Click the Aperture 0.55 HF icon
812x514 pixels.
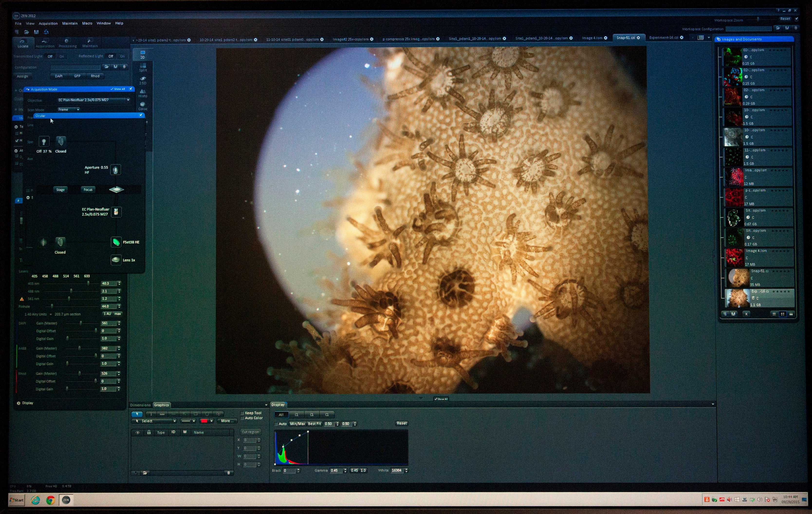tap(116, 170)
